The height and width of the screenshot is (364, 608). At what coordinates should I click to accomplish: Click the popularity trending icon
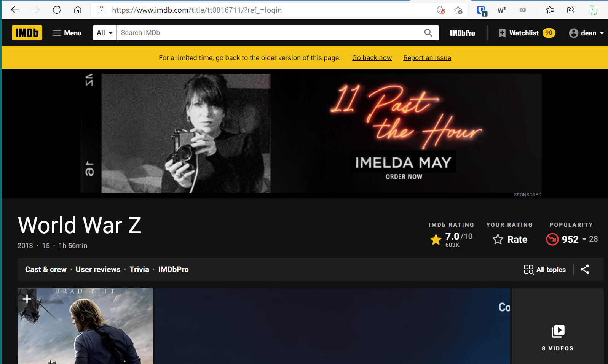click(x=552, y=239)
